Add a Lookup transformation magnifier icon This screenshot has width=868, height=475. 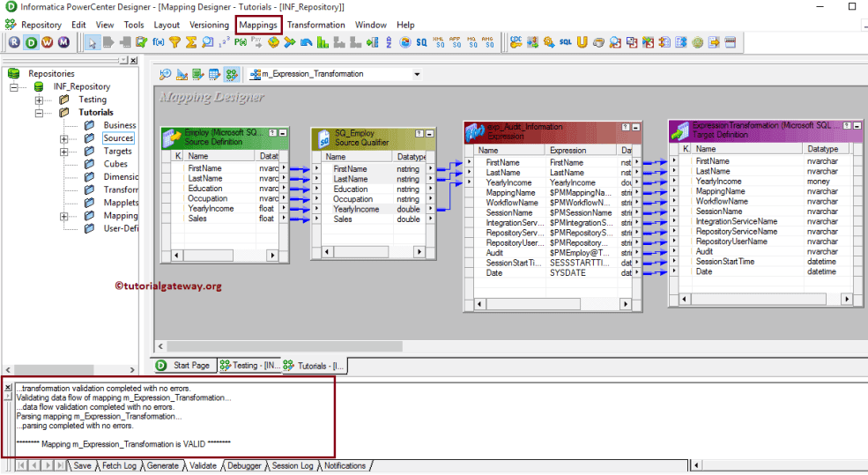(208, 42)
